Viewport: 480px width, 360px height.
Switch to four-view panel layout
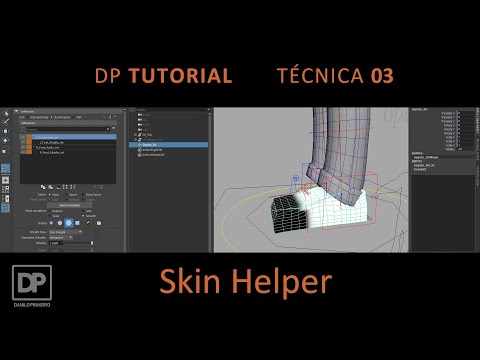5,190
